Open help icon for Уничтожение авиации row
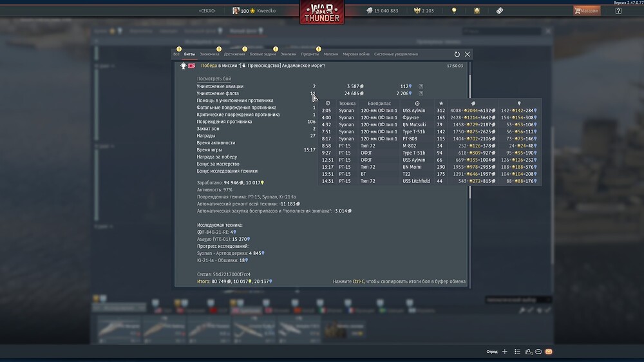644x362 pixels. [421, 86]
